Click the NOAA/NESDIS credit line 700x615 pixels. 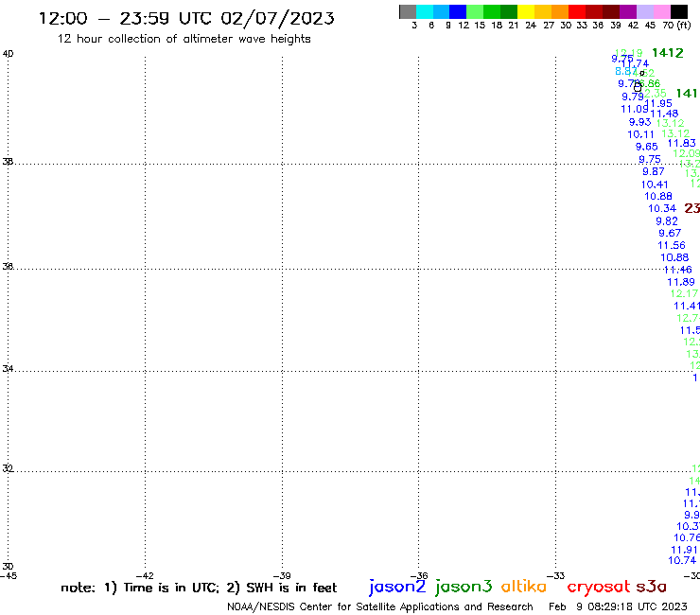click(x=380, y=606)
